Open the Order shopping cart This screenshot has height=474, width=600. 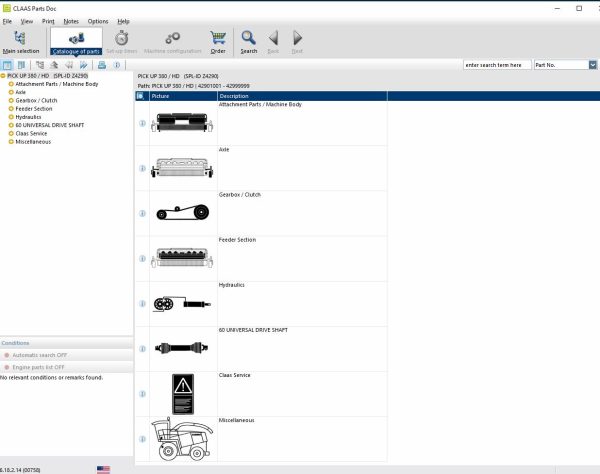[218, 42]
